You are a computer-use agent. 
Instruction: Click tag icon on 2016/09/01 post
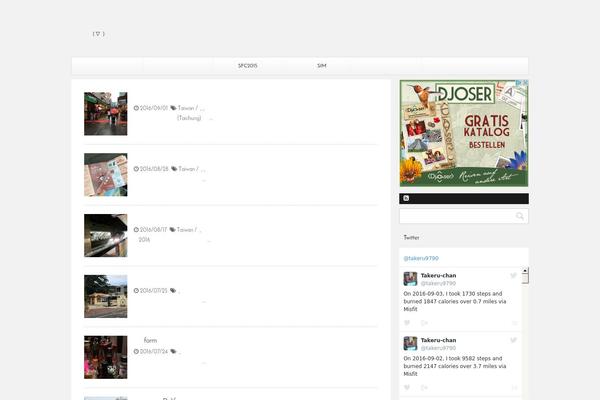click(173, 108)
